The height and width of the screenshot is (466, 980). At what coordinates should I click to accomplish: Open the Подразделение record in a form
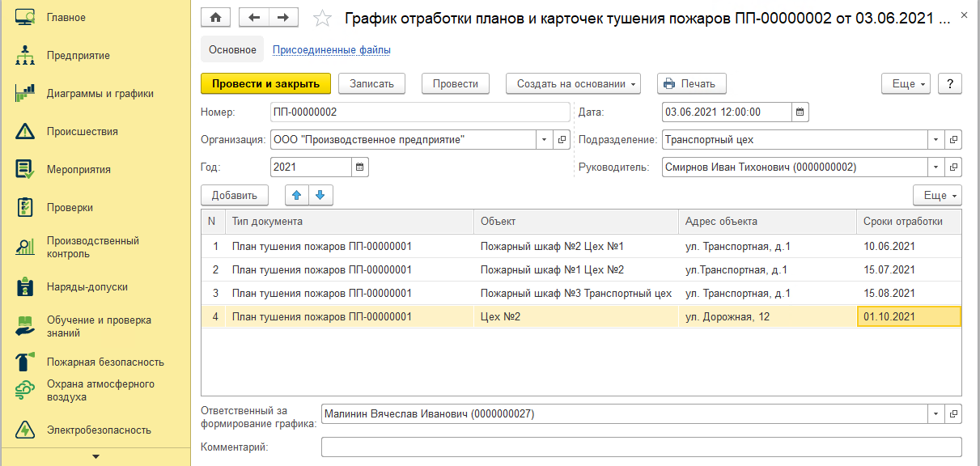coord(954,140)
